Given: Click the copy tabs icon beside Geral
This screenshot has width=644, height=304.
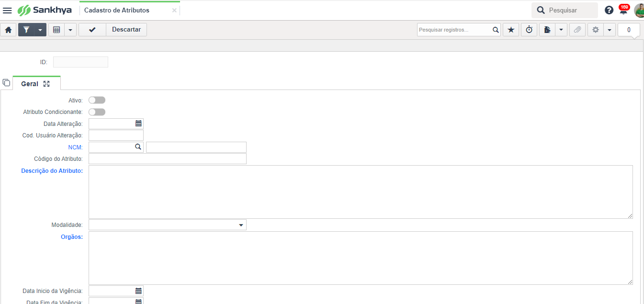Looking at the screenshot, I should [6, 82].
